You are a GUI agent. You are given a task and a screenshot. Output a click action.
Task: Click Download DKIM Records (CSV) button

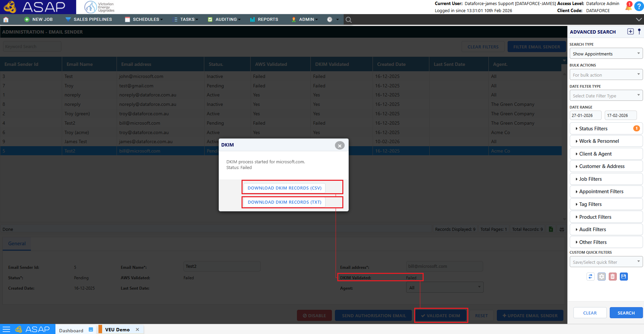[x=285, y=188]
